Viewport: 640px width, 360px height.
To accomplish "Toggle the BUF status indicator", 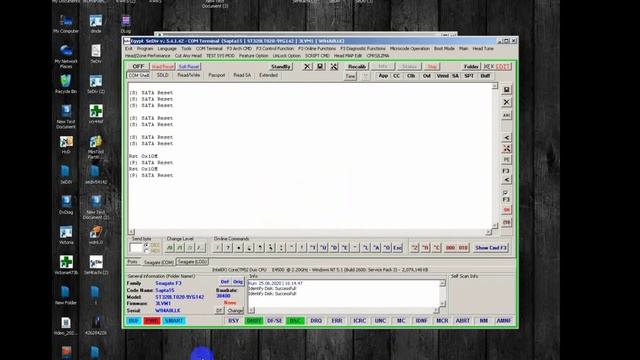I will pyautogui.click(x=133, y=321).
